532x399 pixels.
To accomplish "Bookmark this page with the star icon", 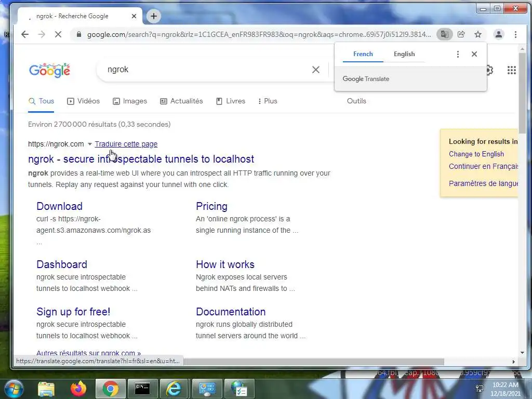I will click(x=478, y=34).
